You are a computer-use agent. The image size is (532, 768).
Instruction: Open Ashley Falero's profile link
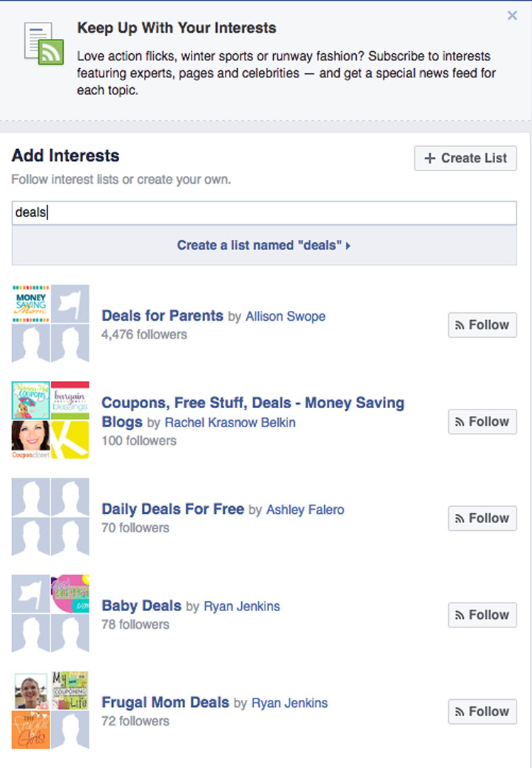click(x=305, y=510)
